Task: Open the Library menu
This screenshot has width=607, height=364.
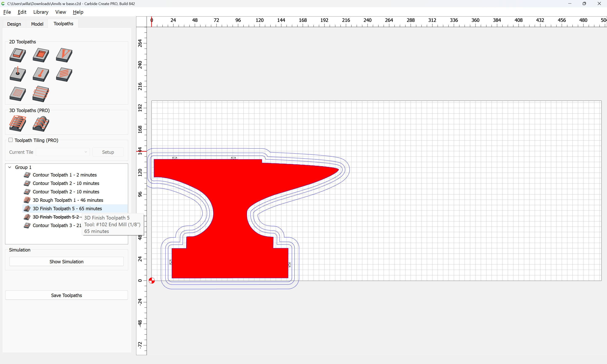Action: click(41, 12)
